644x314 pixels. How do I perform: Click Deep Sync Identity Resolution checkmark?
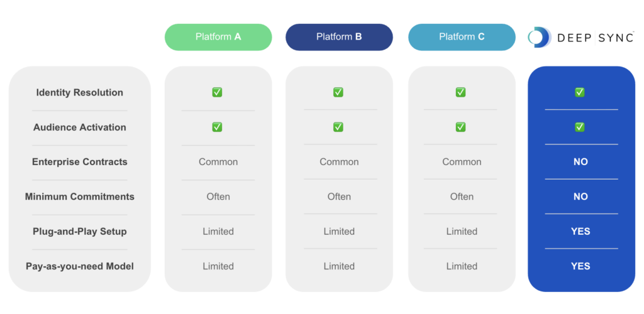(580, 92)
